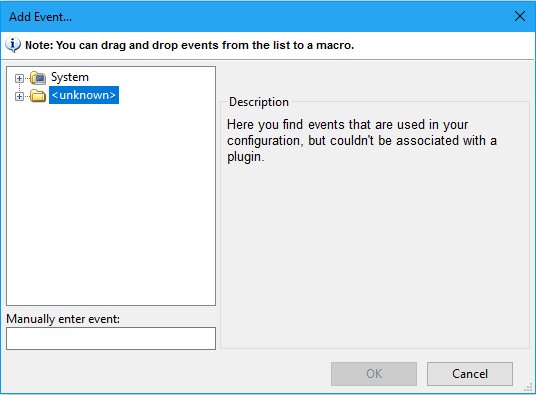536x395 pixels.
Task: Click the disabled OK button
Action: pyautogui.click(x=374, y=374)
